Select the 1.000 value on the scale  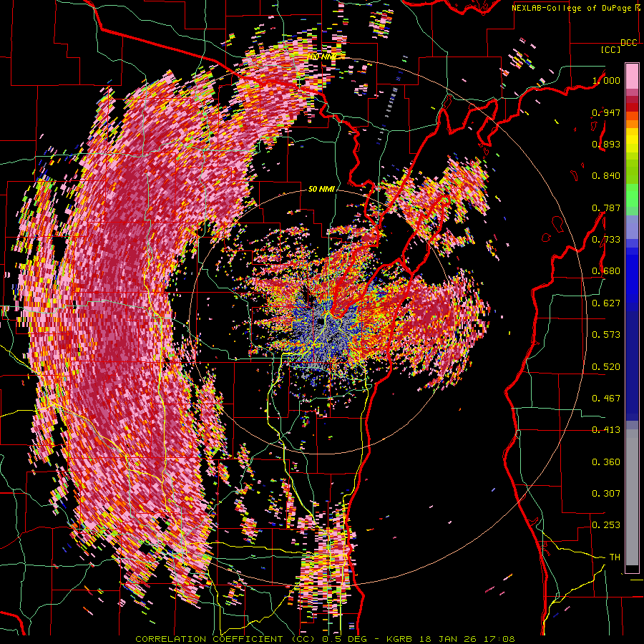tap(606, 80)
